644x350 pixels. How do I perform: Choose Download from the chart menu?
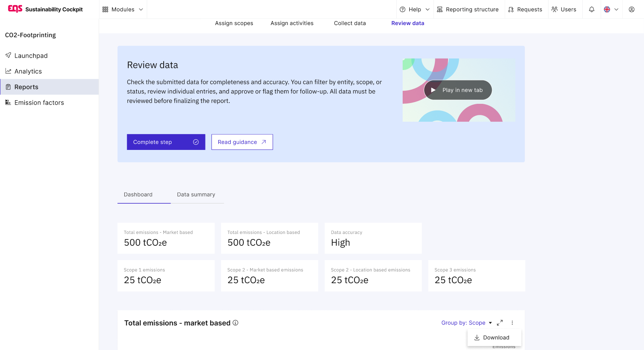(x=495, y=338)
